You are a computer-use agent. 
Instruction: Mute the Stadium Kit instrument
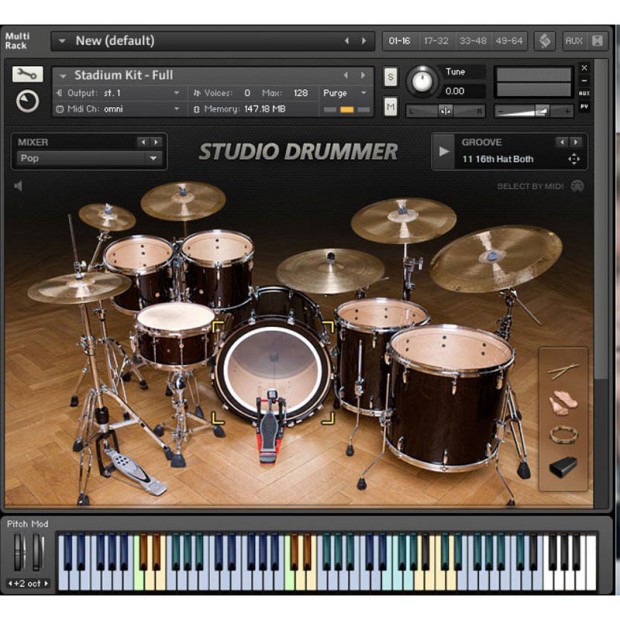[390, 107]
